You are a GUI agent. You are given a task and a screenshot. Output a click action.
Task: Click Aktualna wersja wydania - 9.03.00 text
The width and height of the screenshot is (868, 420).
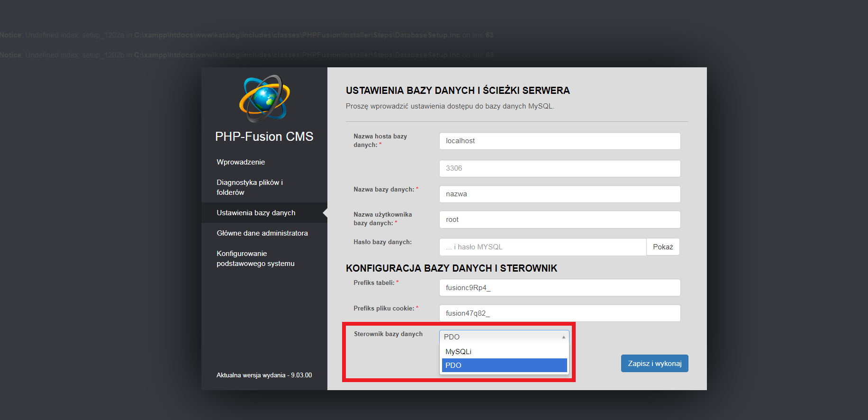click(x=264, y=375)
